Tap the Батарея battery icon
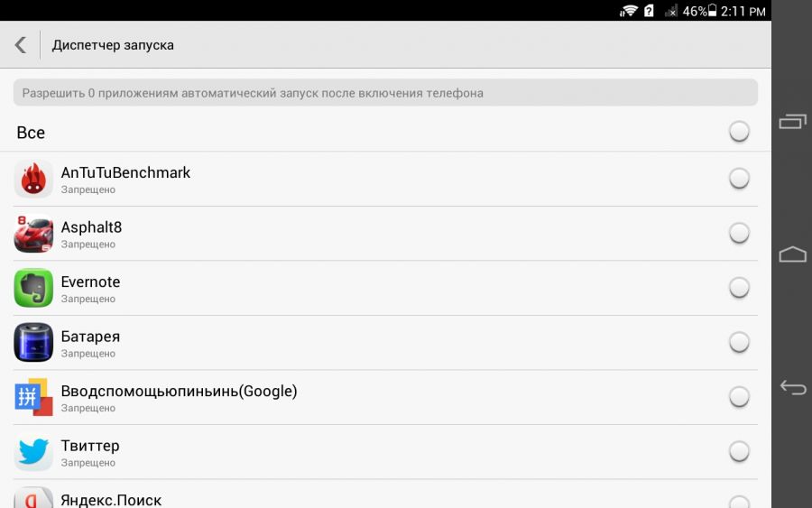 click(x=34, y=343)
